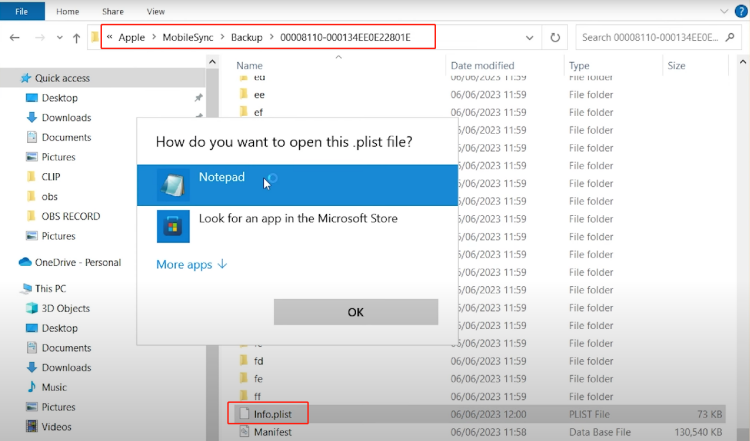Open Documents under Quick access
The height and width of the screenshot is (441, 750).
point(66,137)
